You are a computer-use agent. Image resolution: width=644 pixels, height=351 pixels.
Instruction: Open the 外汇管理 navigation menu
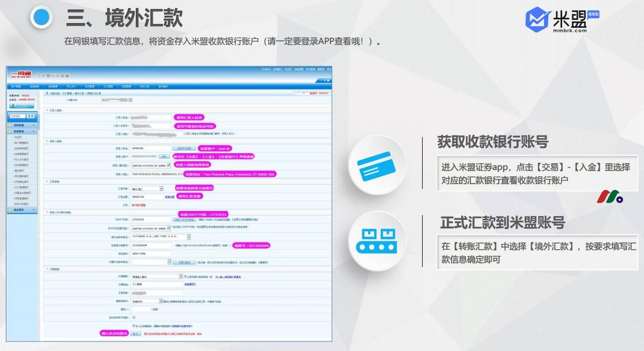coord(108,86)
